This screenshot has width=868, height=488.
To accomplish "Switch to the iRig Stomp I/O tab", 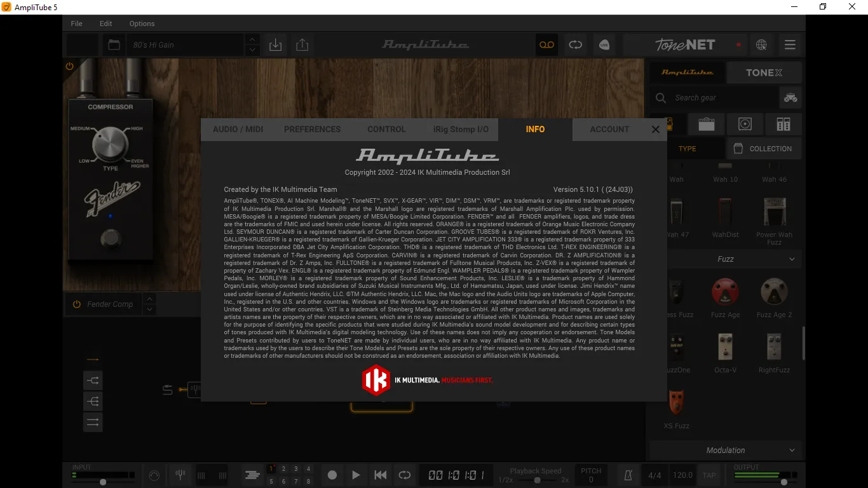I will [x=461, y=129].
